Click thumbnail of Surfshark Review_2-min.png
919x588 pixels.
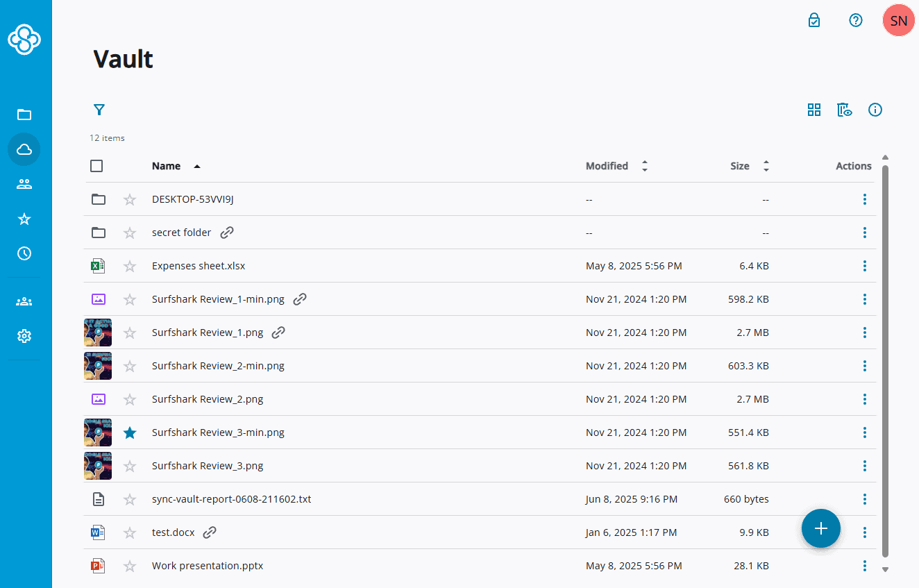coord(98,366)
